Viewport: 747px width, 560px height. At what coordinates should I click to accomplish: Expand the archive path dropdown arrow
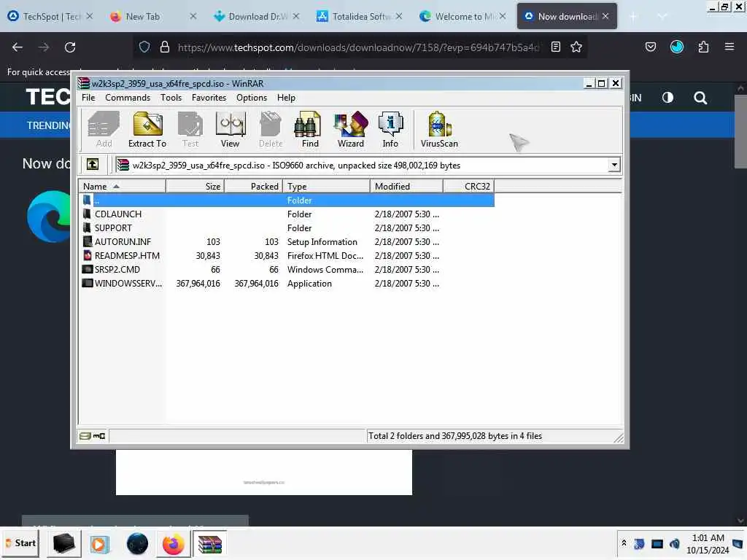(614, 166)
